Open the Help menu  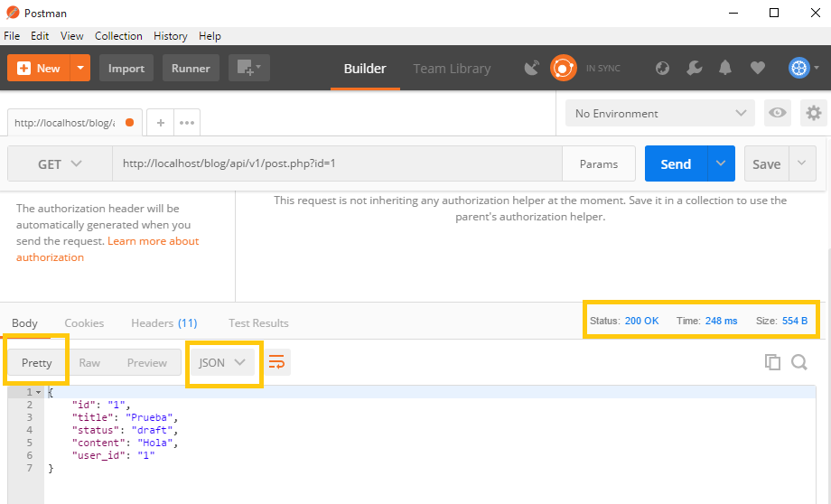(210, 36)
